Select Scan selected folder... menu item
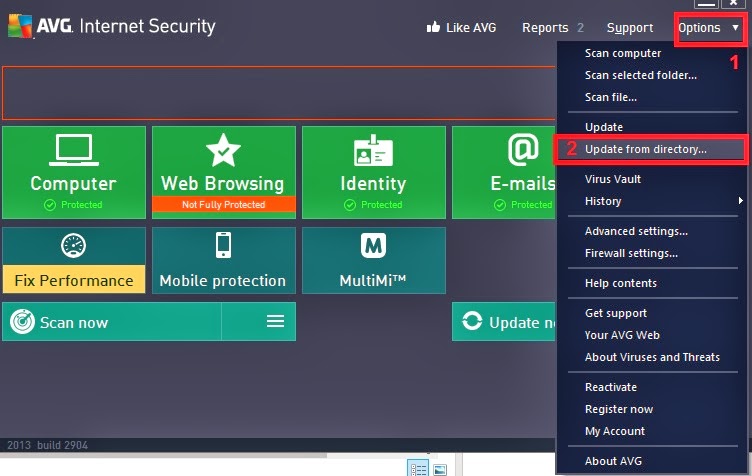 [641, 75]
